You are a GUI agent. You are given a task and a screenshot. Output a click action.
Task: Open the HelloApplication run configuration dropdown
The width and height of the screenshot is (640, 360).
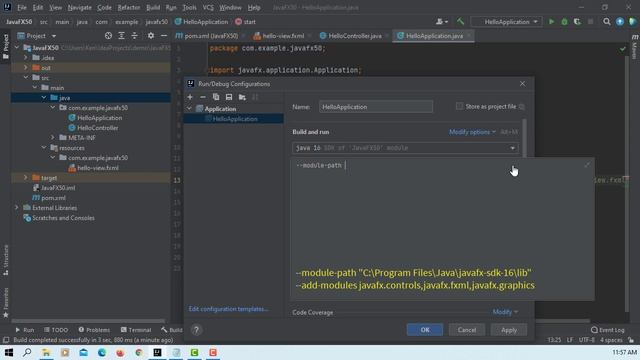pyautogui.click(x=507, y=22)
